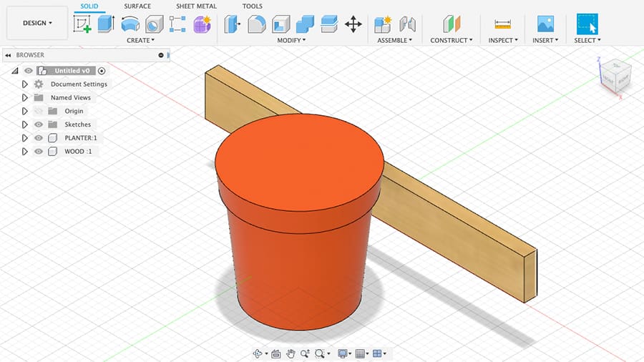Switch to the SOLID tab

[89, 6]
